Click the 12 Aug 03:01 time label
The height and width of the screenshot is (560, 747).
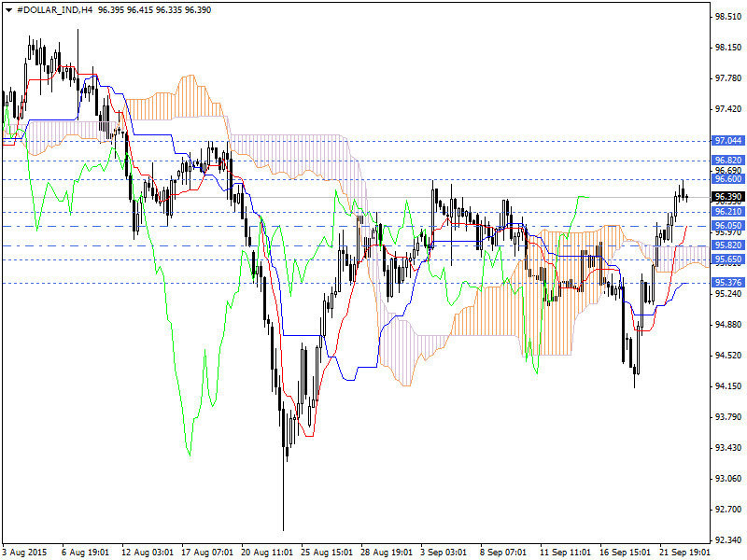[x=147, y=552]
